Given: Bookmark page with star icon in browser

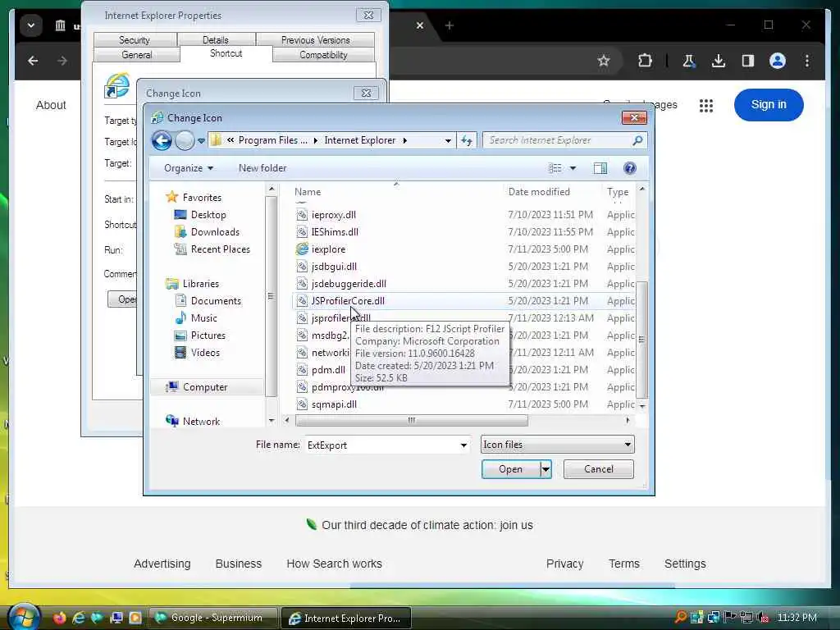Looking at the screenshot, I should pyautogui.click(x=604, y=61).
